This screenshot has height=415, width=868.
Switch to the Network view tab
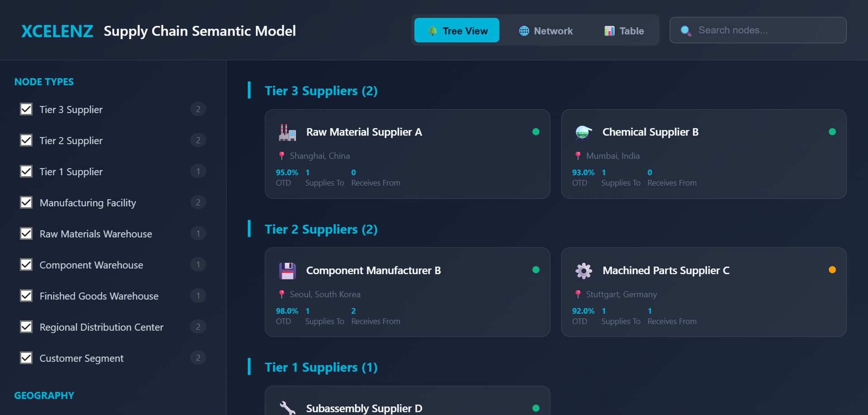[546, 31]
